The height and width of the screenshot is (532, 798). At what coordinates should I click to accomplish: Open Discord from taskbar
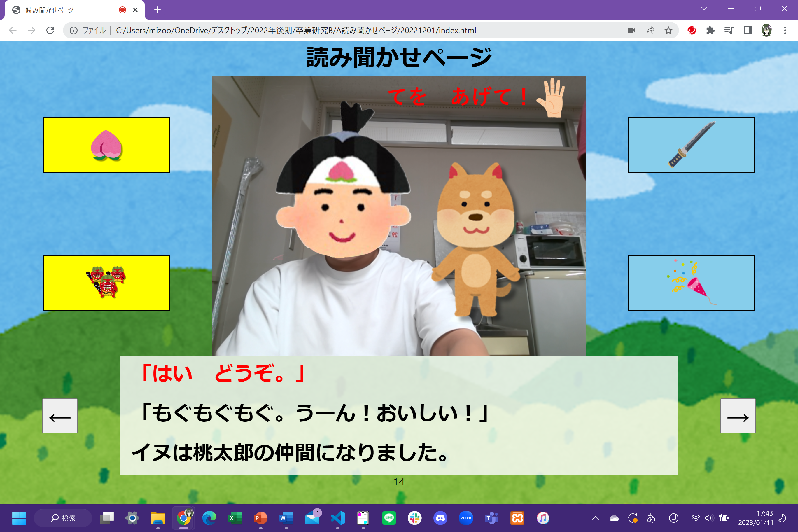pyautogui.click(x=440, y=518)
